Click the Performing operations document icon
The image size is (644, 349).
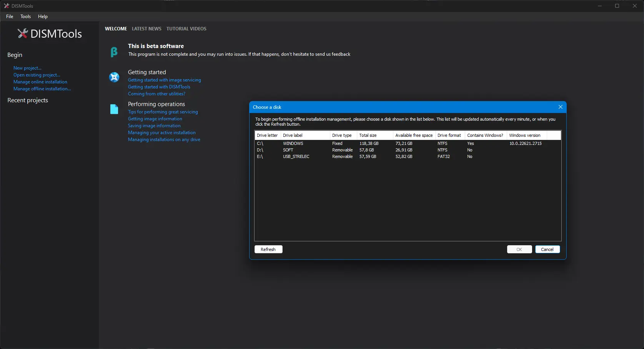[x=114, y=109]
